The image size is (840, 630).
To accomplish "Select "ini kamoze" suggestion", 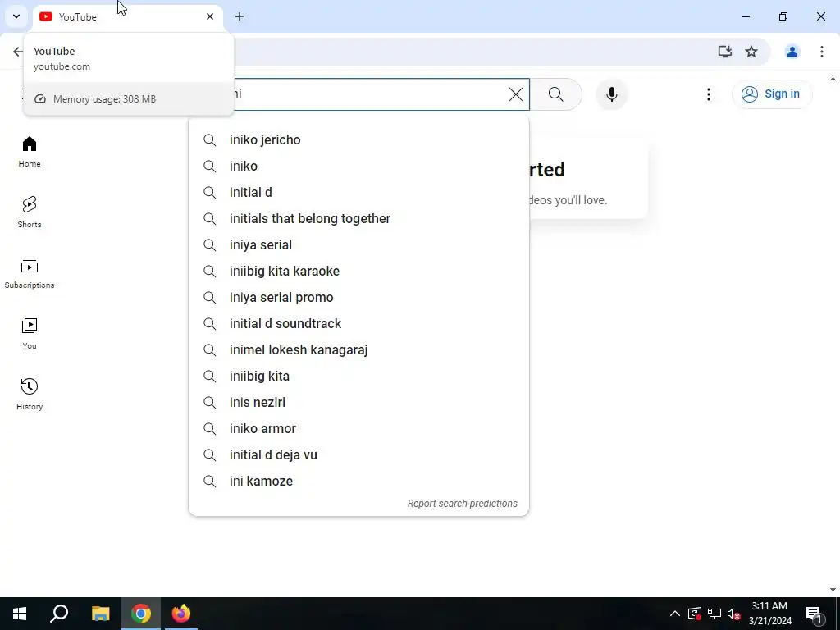I will 359,481.
